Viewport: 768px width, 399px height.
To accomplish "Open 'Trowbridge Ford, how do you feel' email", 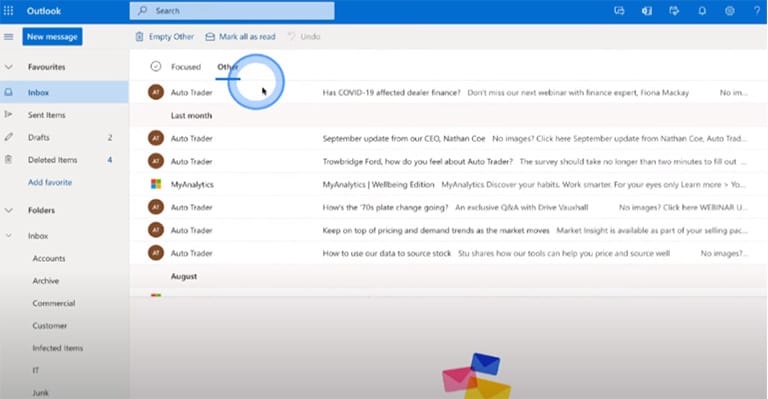I will tap(448, 161).
